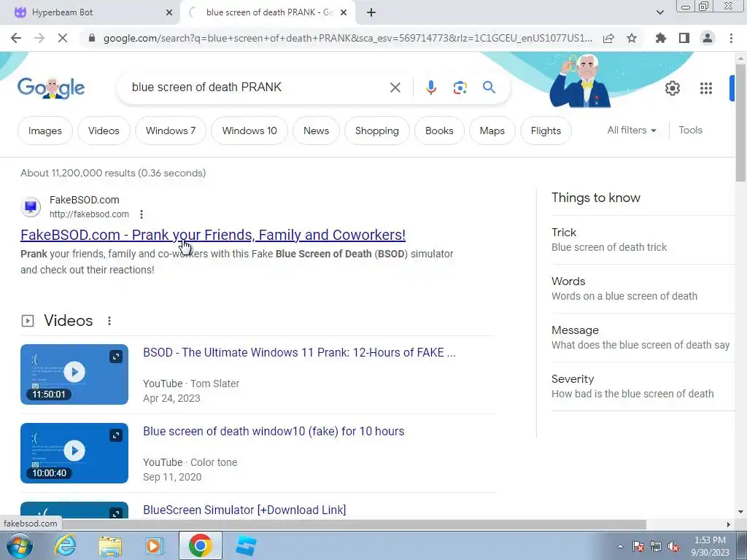Viewport: 747px width, 560px height.
Task: Filter results by Flights
Action: tap(546, 131)
